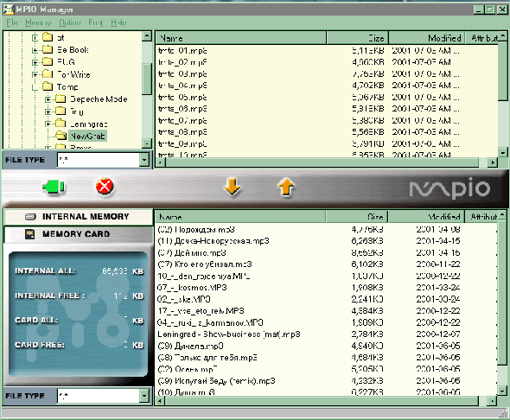Expand the Ee Book folder node
The image size is (510, 420).
[35, 50]
